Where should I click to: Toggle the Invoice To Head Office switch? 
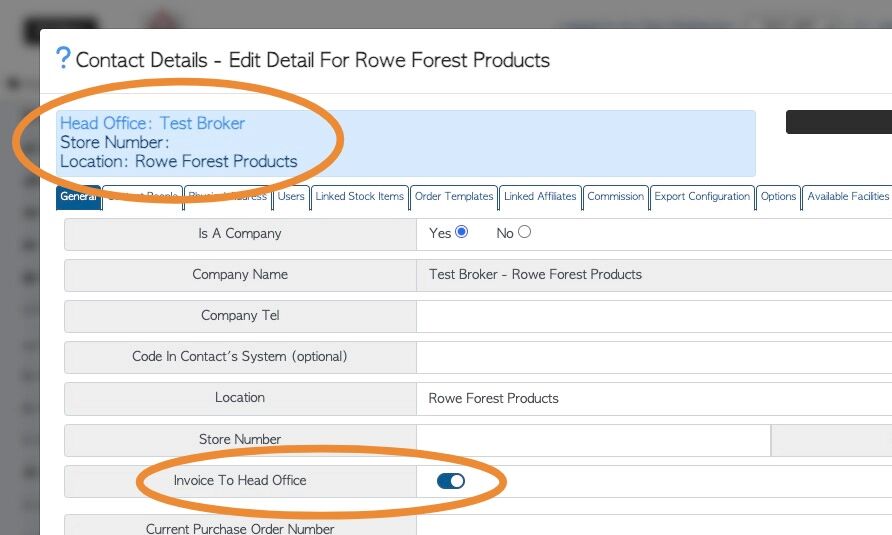451,481
